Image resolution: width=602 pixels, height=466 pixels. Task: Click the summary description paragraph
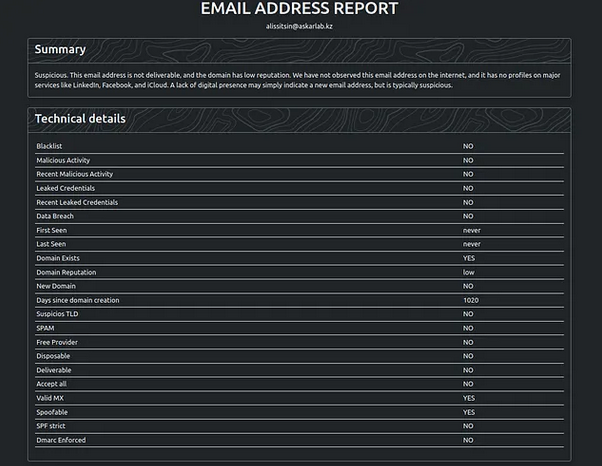(x=299, y=80)
